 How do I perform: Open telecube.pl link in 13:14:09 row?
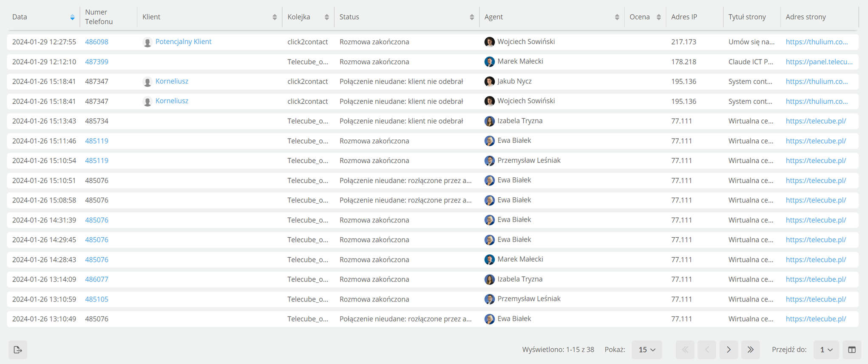click(816, 279)
